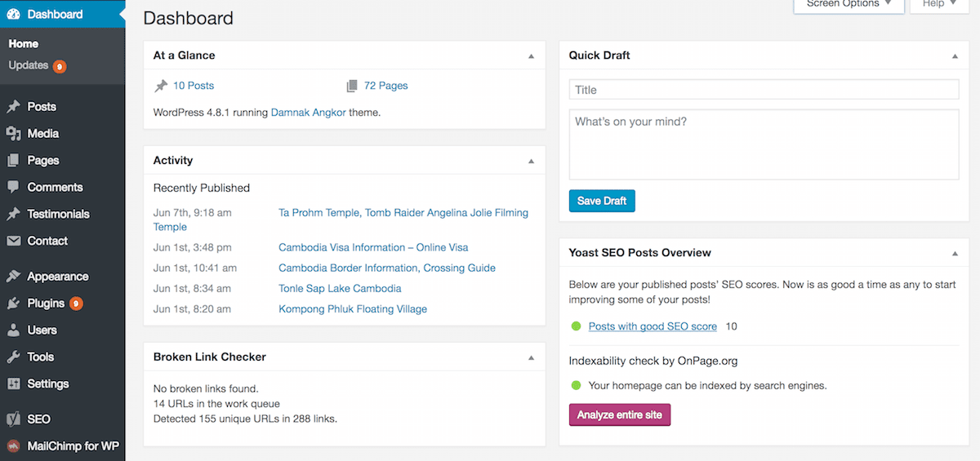The image size is (980, 461).
Task: Focus the What's on your mind textarea
Action: pyautogui.click(x=764, y=144)
